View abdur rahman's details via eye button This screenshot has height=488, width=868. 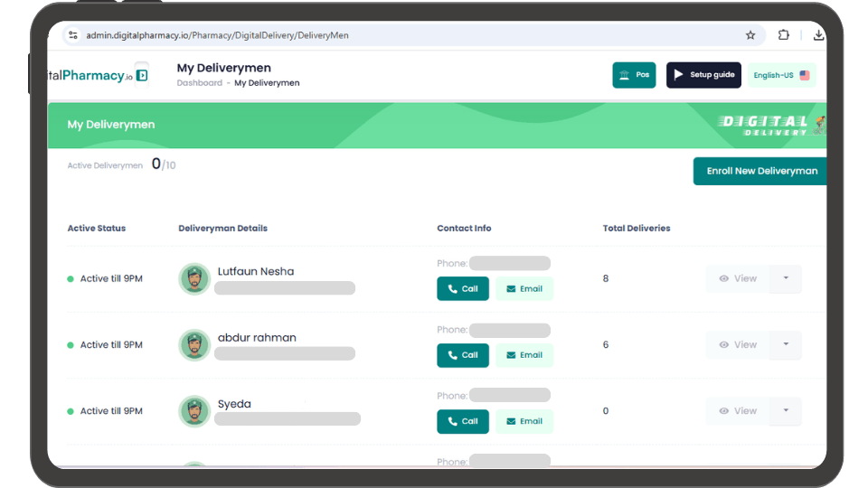[738, 344]
